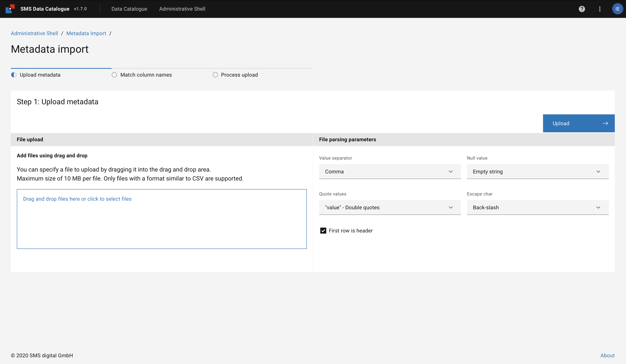Open Administrative Shell in top navigation

coord(182,9)
